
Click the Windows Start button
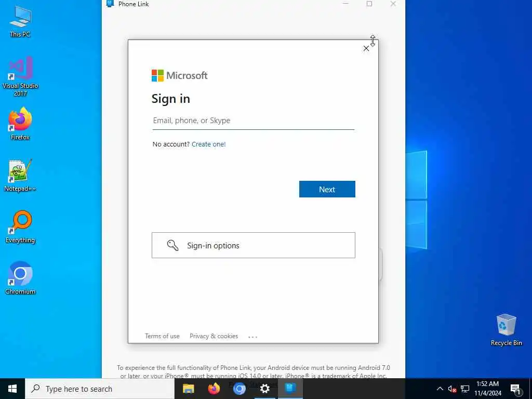pyautogui.click(x=12, y=389)
